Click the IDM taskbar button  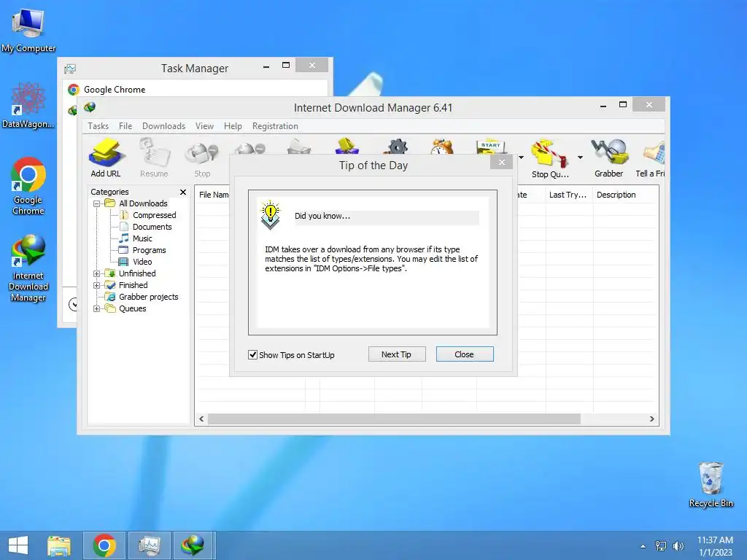tap(194, 545)
